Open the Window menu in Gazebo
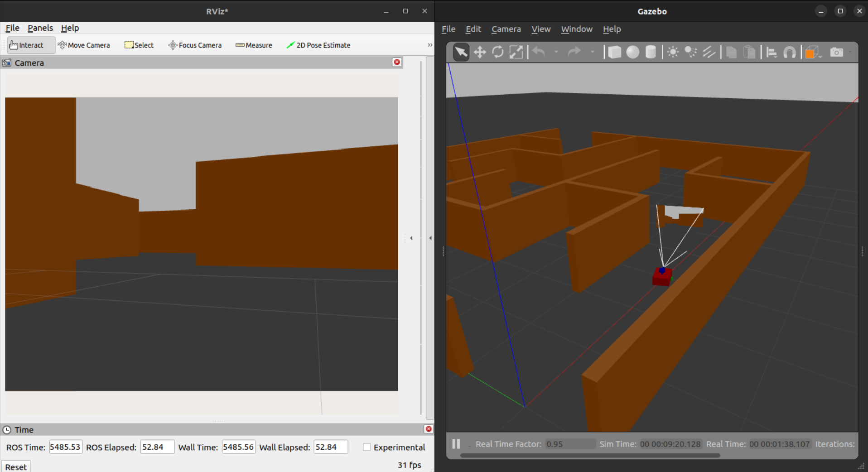This screenshot has height=472, width=868. [x=576, y=29]
